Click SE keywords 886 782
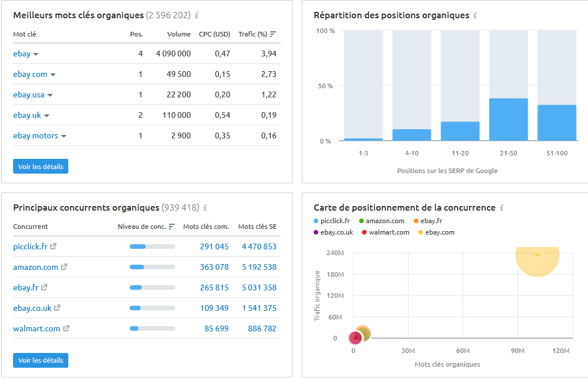The height and width of the screenshot is (378, 588). point(262,329)
